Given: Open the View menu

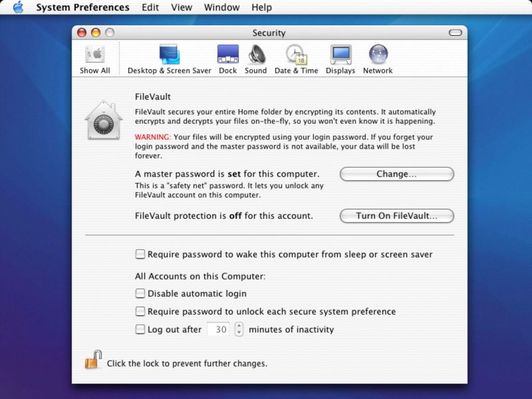Looking at the screenshot, I should (182, 7).
